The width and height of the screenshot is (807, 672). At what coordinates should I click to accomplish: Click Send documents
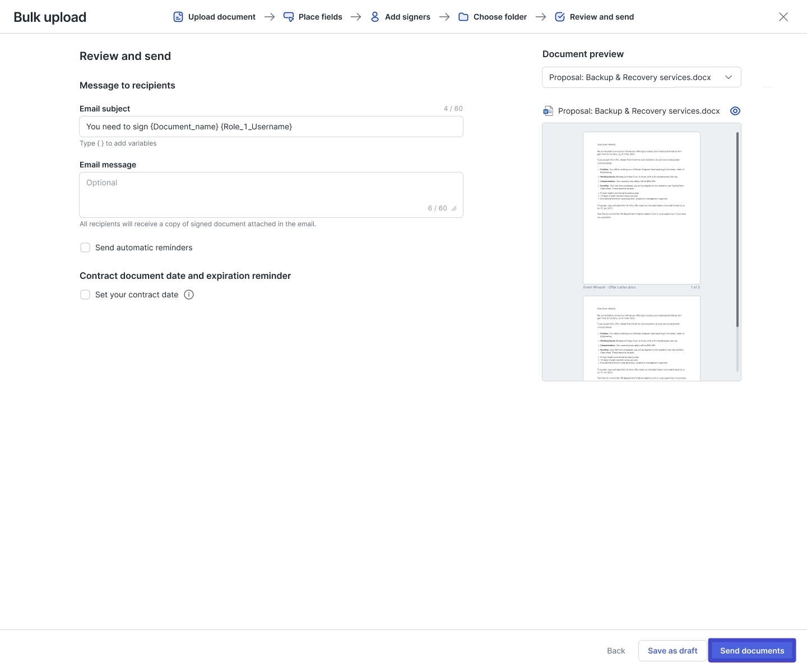click(752, 650)
